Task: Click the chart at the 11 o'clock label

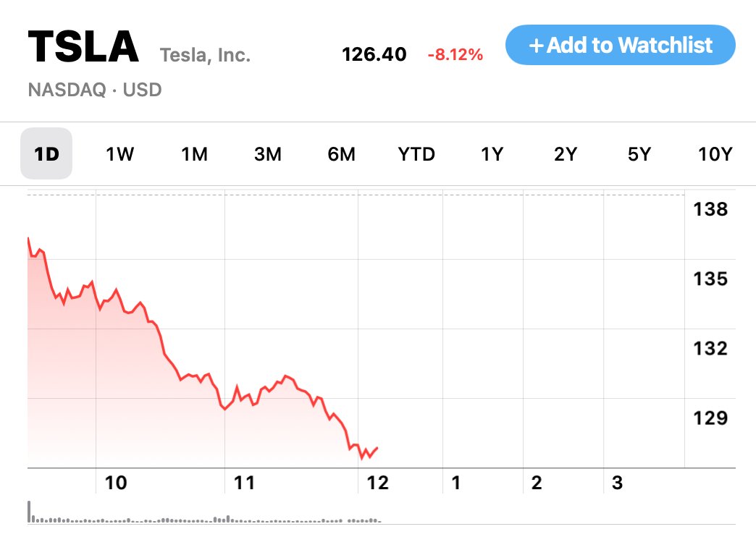Action: click(x=245, y=483)
